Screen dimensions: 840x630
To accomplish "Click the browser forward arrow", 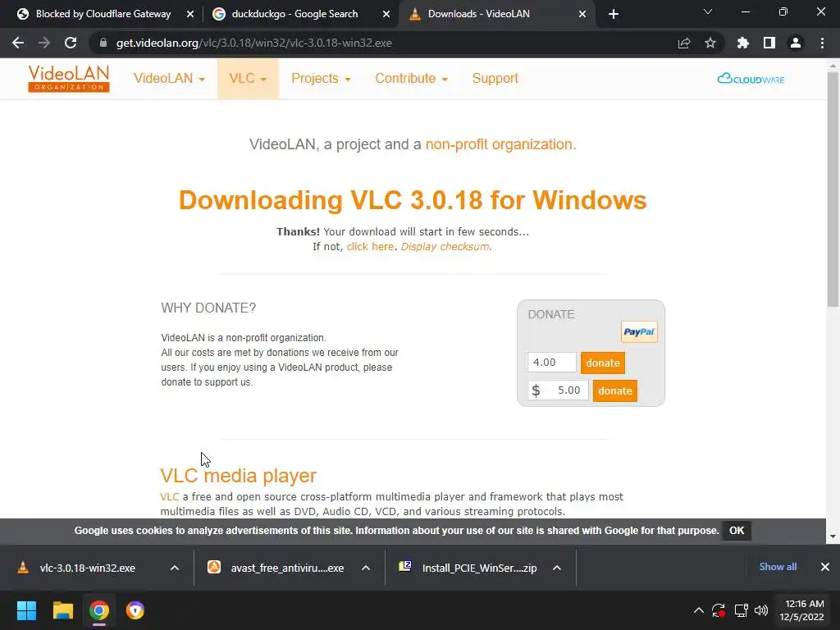I will point(44,43).
